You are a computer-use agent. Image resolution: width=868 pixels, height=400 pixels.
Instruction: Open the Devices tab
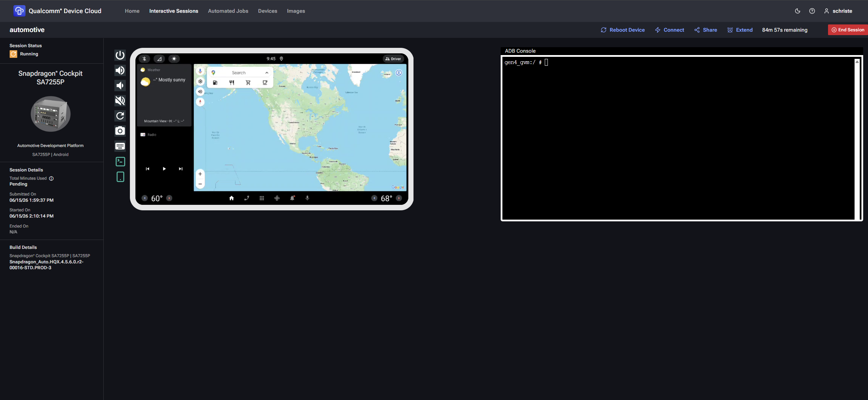[268, 11]
